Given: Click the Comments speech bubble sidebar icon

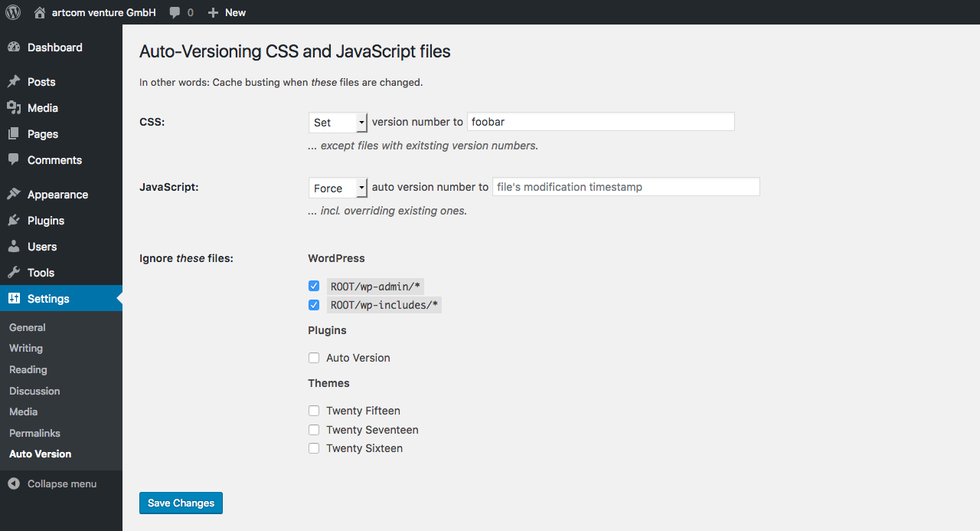Looking at the screenshot, I should click(14, 160).
